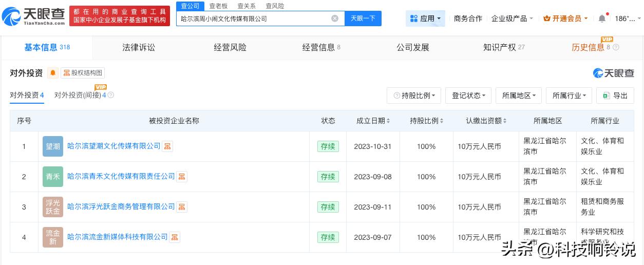
Task: Open equity structure icon for 哈尔滨流金新媒体科技有限公司
Action: (x=175, y=237)
